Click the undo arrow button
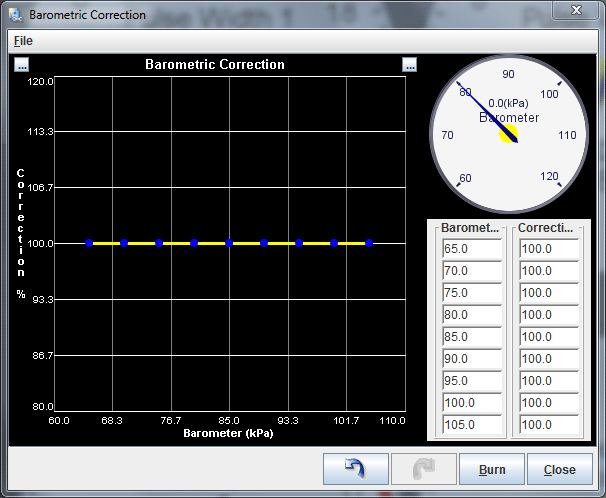This screenshot has height=498, width=606. 356,469
